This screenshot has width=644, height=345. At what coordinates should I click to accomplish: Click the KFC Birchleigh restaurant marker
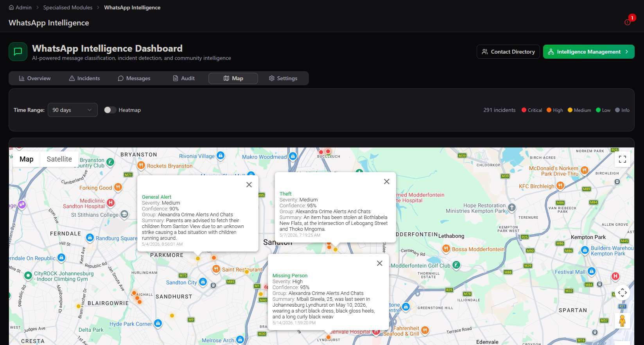(x=560, y=186)
